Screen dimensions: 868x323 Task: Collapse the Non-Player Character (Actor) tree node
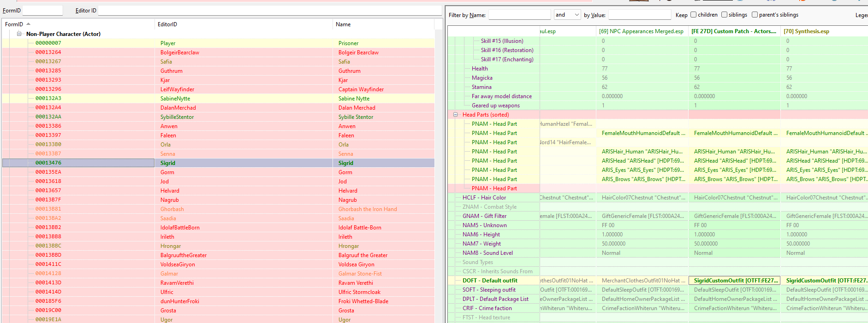pos(19,34)
